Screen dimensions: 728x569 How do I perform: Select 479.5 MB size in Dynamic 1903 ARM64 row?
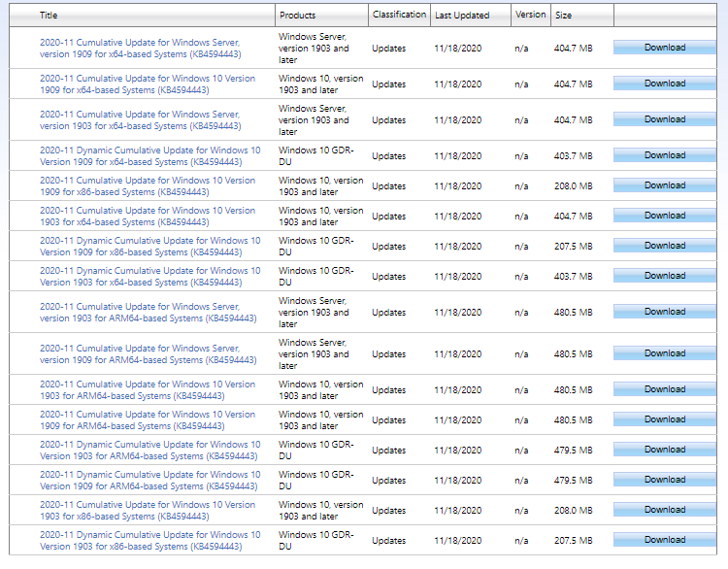tap(574, 451)
